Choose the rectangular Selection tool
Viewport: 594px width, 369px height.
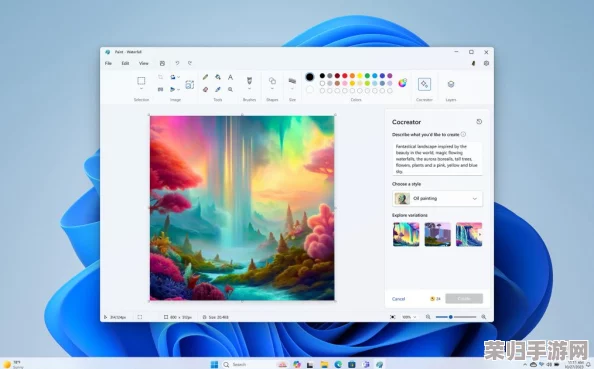pyautogui.click(x=141, y=81)
